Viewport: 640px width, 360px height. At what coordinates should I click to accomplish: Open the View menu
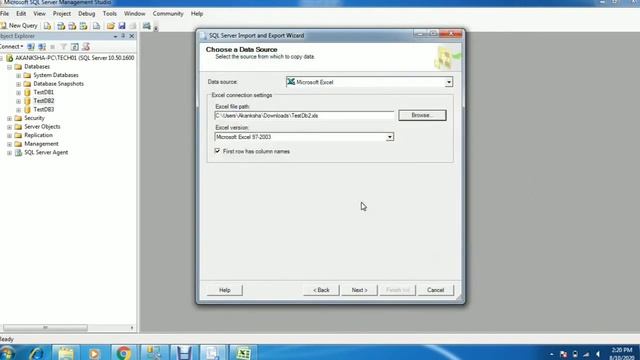coord(40,13)
